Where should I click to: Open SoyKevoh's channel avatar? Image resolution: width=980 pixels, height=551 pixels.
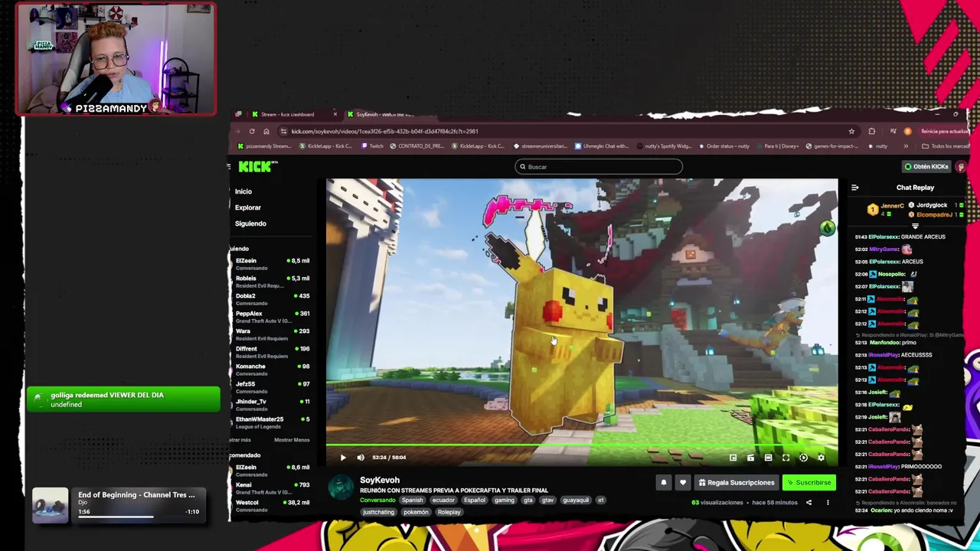(x=341, y=487)
